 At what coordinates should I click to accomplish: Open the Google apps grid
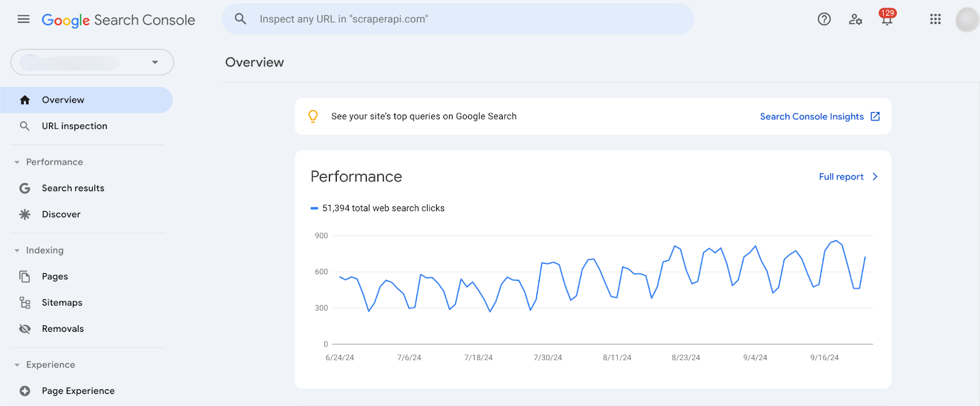[935, 19]
